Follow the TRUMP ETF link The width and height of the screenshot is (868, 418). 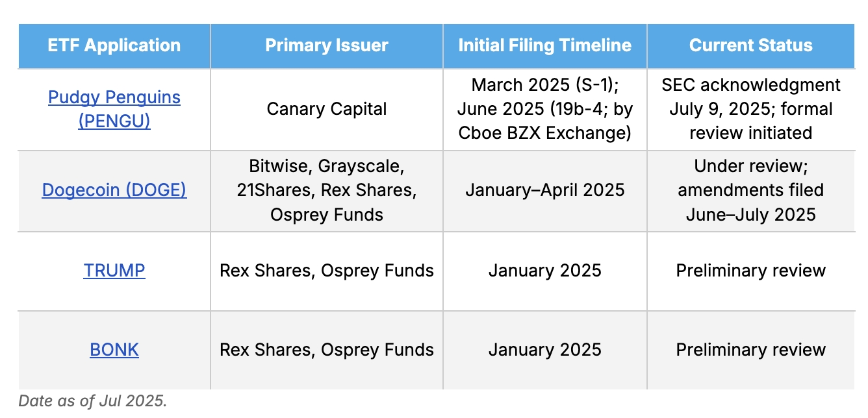pos(114,271)
